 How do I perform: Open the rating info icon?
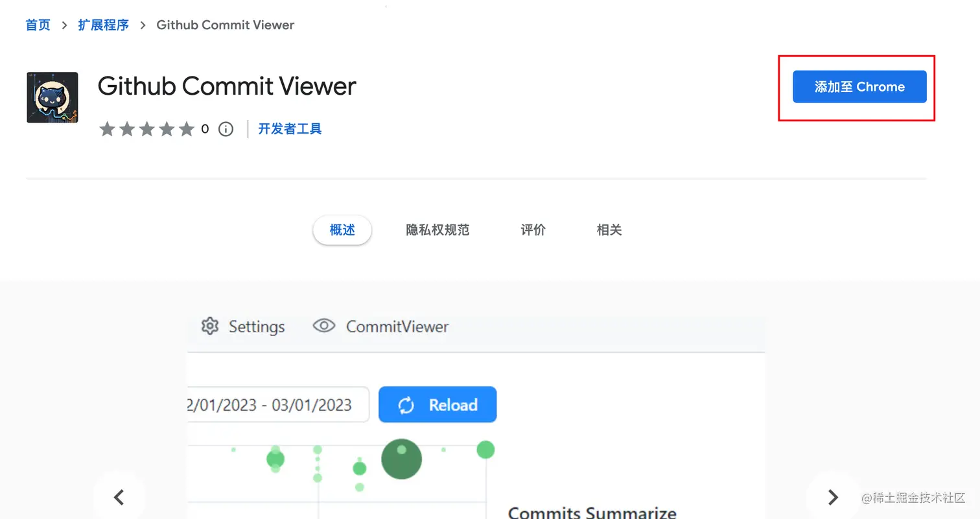226,129
